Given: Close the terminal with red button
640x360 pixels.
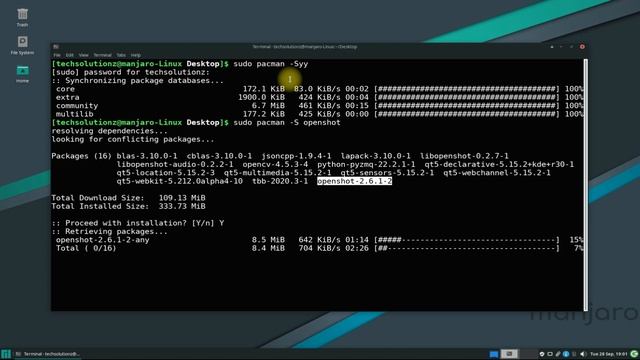Looking at the screenshot, I should [x=582, y=47].
